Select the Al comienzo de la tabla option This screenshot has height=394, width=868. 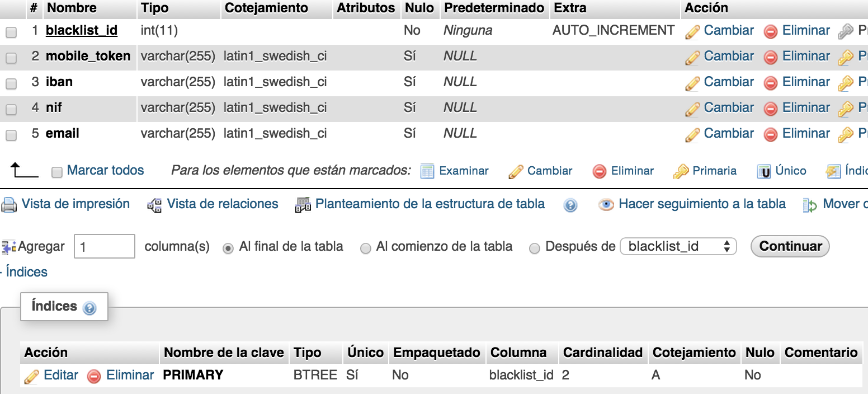coord(365,248)
